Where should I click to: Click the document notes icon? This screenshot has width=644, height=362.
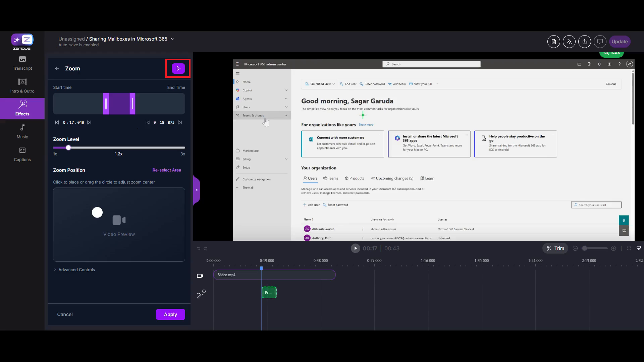pos(553,42)
